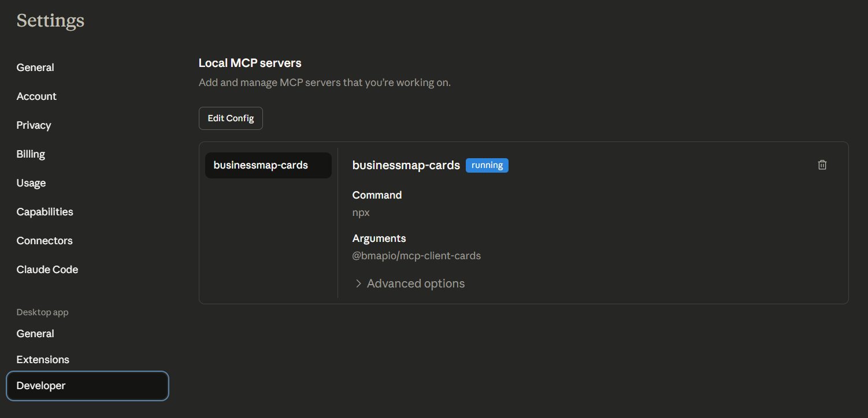868x418 pixels.
Task: Click the businessmap-cards heading in details panel
Action: tap(406, 165)
